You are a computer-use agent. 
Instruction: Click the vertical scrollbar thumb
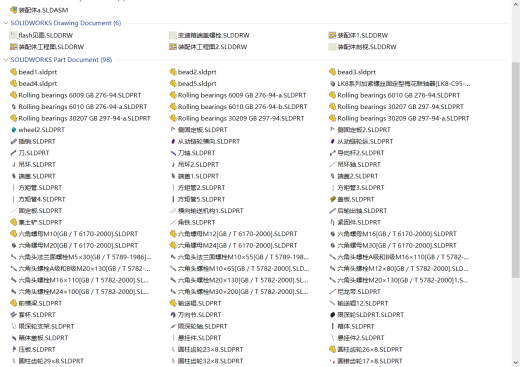(516, 170)
